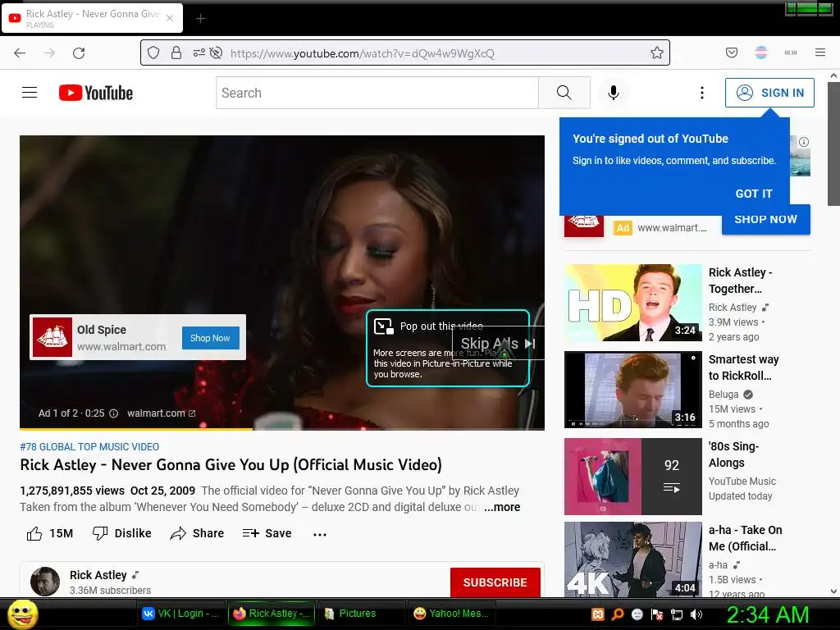Click in the YouTube Search field
The width and height of the screenshot is (840, 630).
[377, 93]
